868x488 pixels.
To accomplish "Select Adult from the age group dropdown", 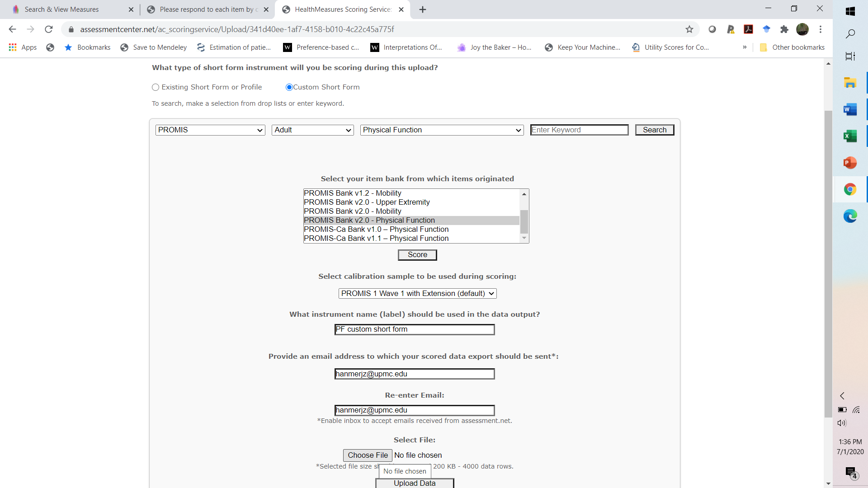I will point(313,130).
